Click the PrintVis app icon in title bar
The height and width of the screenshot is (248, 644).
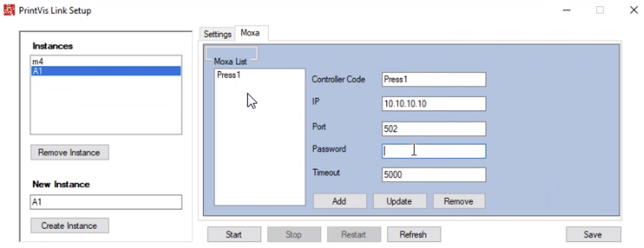(x=9, y=10)
